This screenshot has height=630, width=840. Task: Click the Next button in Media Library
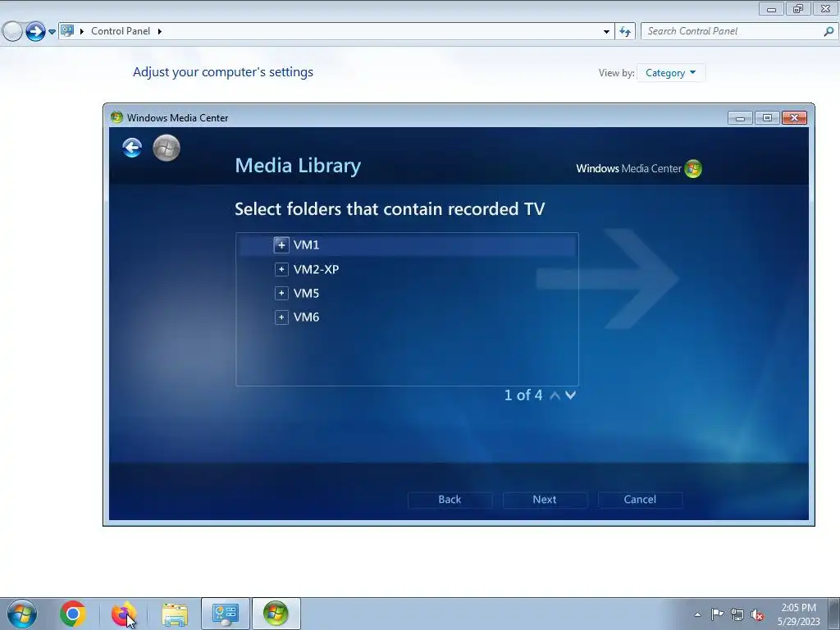tap(545, 500)
